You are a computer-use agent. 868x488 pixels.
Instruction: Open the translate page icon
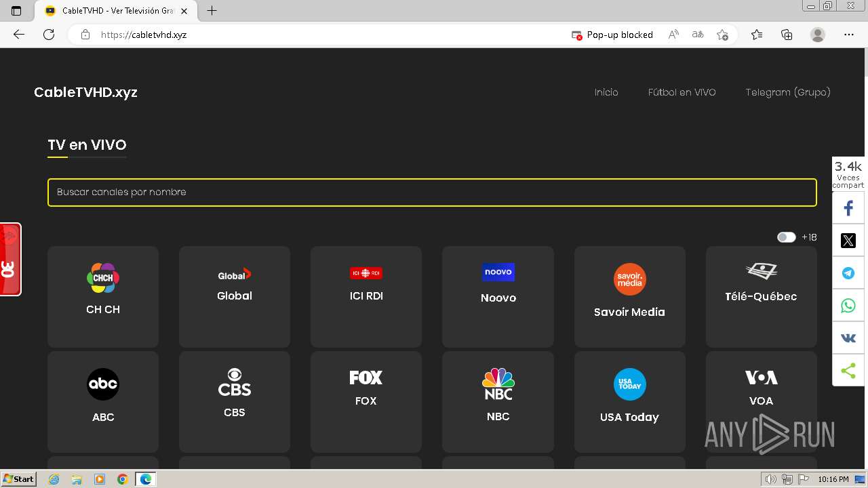698,35
